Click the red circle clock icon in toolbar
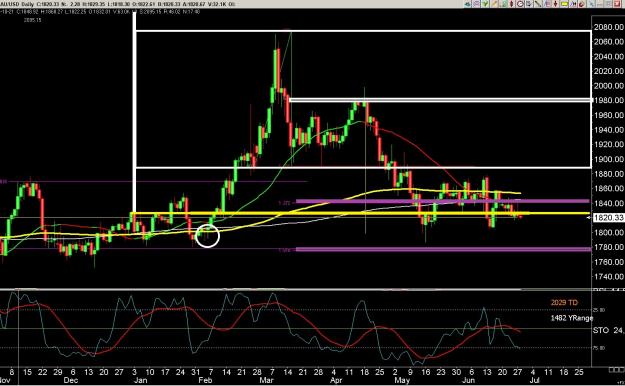Image resolution: width=625 pixels, height=386 pixels. (x=520, y=4)
